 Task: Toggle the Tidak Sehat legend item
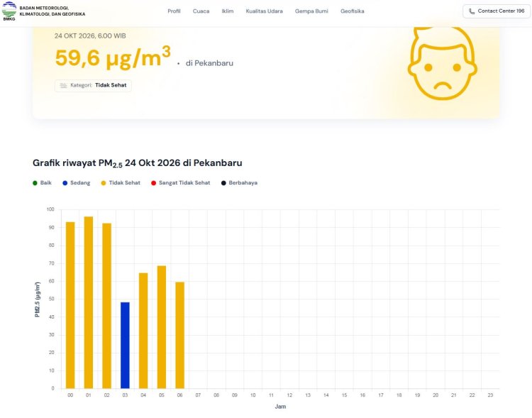tap(121, 183)
